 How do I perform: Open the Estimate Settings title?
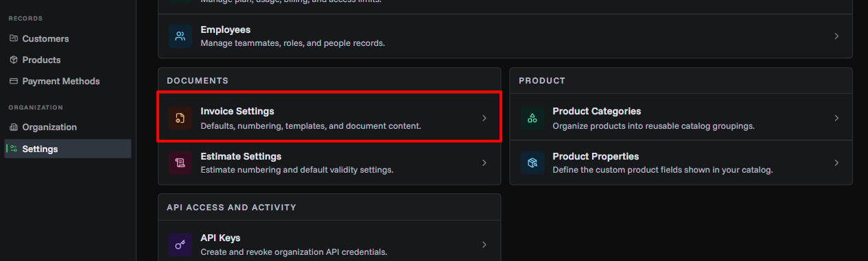pos(241,156)
